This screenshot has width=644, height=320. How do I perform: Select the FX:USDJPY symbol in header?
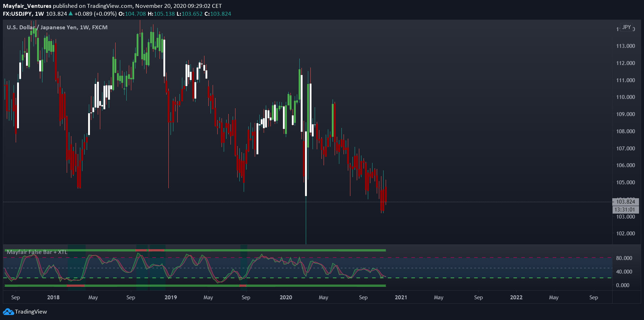point(17,14)
